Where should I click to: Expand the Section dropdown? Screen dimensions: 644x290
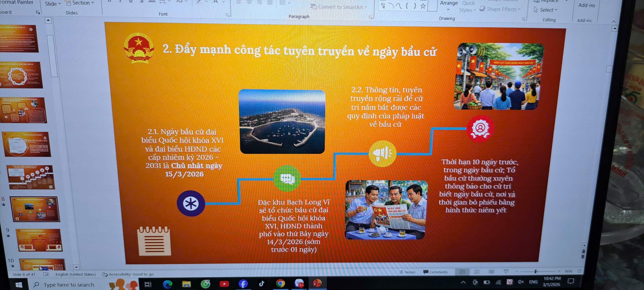pos(80,3)
